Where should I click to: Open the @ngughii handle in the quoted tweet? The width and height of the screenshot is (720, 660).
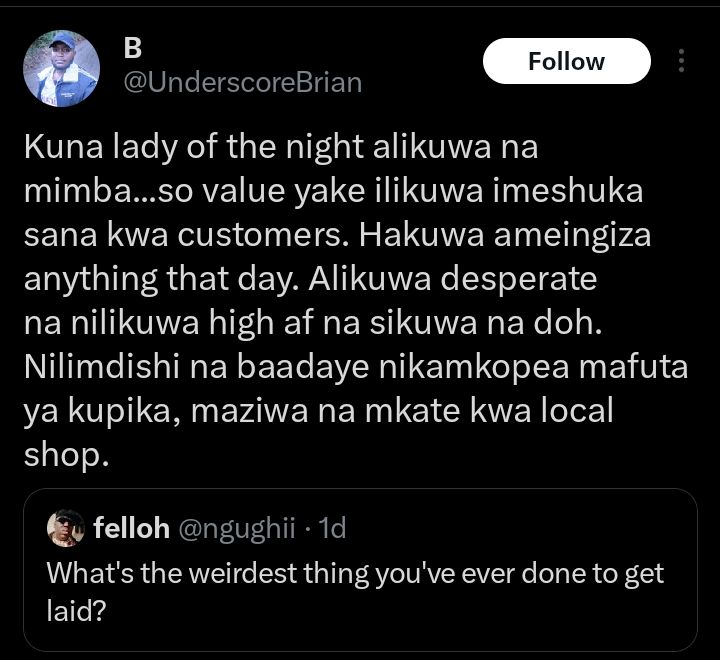pos(236,528)
